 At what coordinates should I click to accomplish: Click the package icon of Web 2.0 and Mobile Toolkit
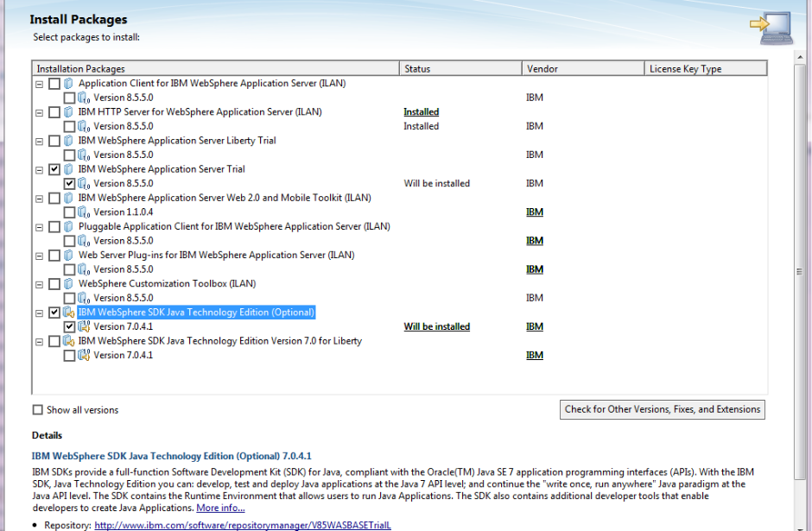click(x=69, y=199)
